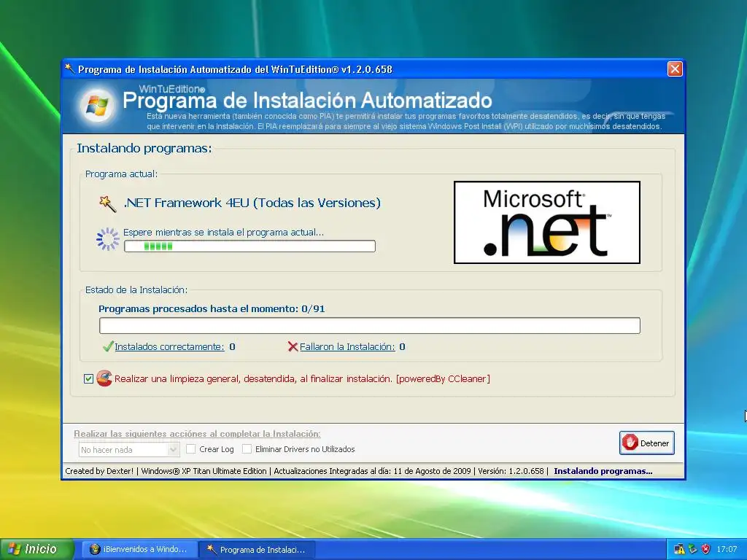Click '.NET Framework 4EU (Todas las Versiones)' title
Screen dimensions: 747x560
pos(252,203)
